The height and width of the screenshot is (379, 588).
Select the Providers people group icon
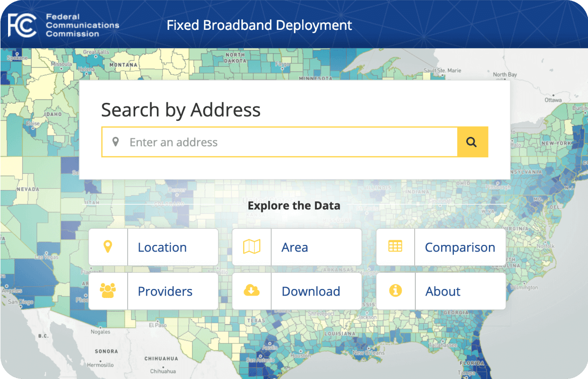pyautogui.click(x=108, y=290)
